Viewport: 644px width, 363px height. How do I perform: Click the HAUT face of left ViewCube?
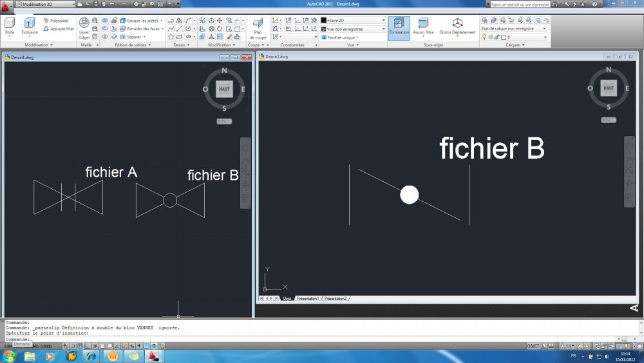pyautogui.click(x=224, y=89)
